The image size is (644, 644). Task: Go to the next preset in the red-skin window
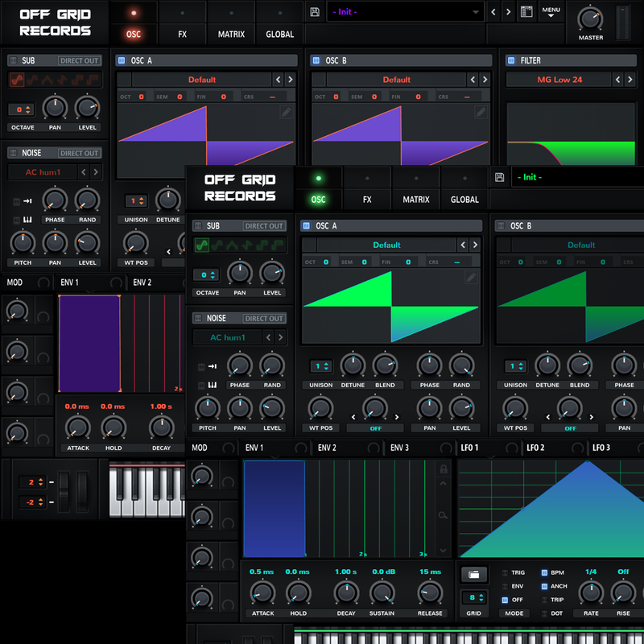pyautogui.click(x=509, y=12)
